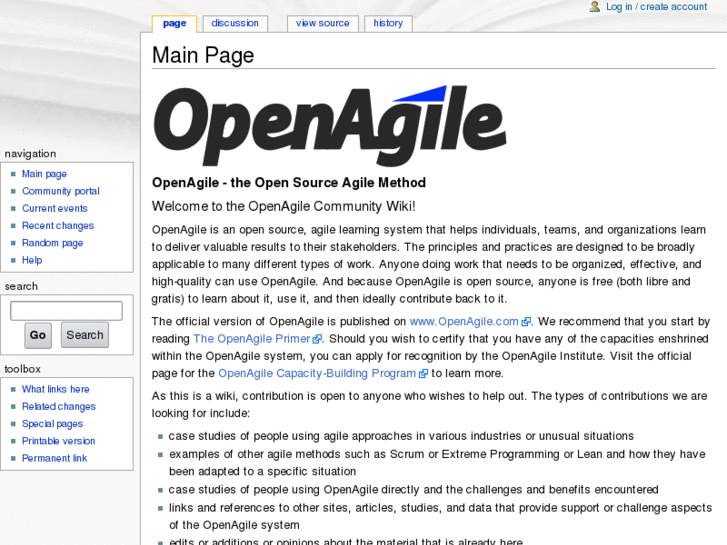
Task: Click the 'navigation' sidebar heading
Action: click(x=31, y=154)
